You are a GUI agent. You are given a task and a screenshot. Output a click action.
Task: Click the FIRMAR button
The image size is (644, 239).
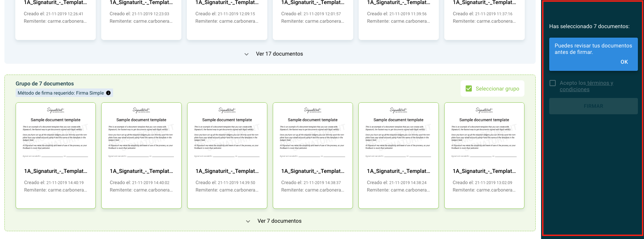tap(593, 106)
